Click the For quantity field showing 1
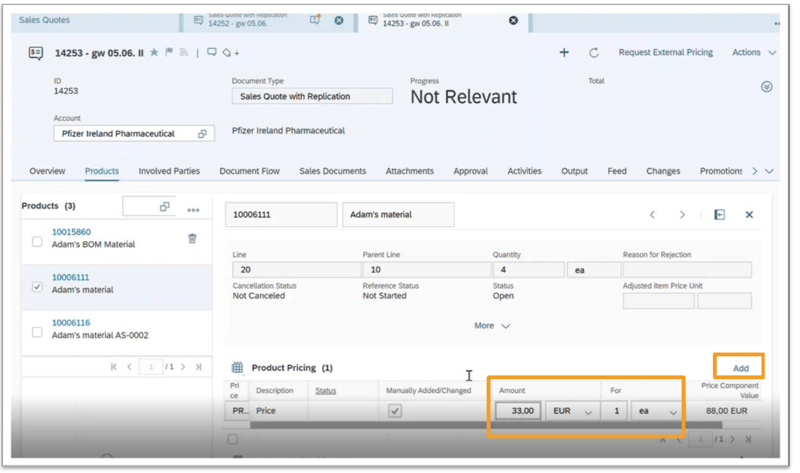 [x=614, y=411]
